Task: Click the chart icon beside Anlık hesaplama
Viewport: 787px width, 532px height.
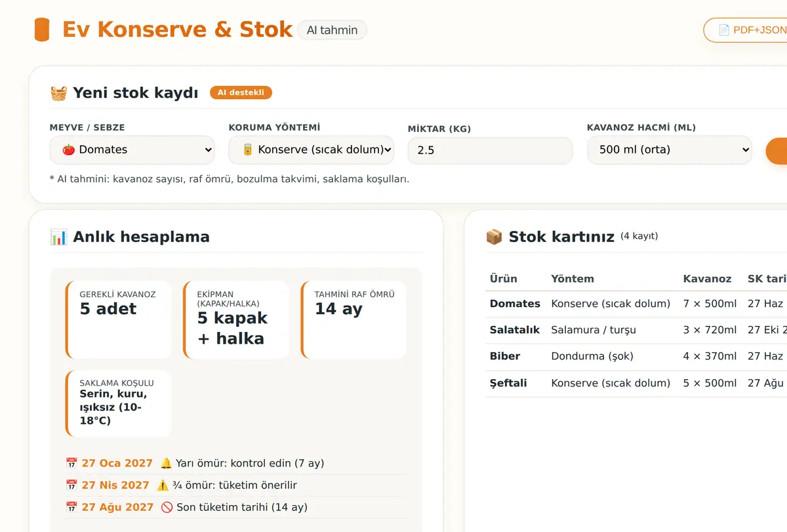Action: tap(58, 237)
